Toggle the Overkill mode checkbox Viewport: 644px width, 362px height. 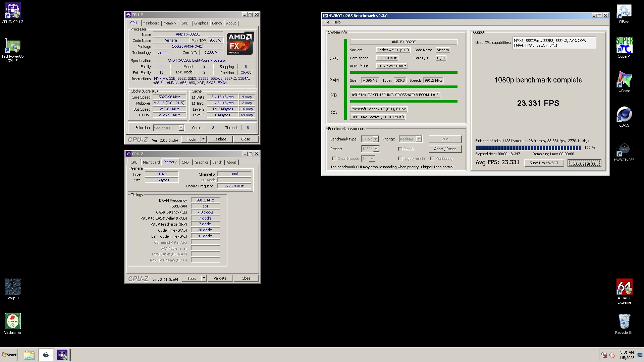pos(334,159)
